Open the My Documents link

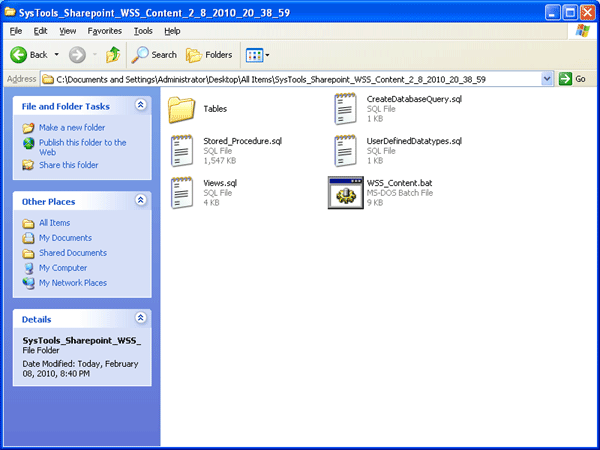click(x=65, y=238)
